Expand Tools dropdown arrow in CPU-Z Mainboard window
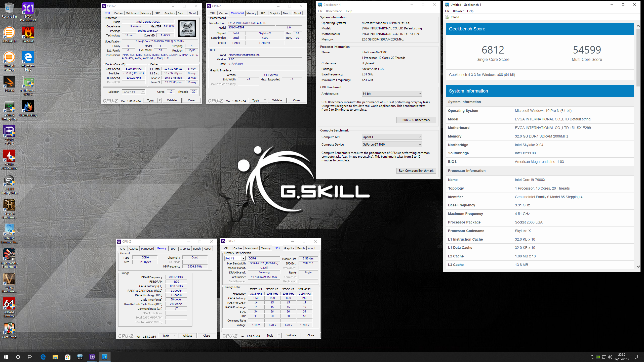The image size is (644, 362). [x=265, y=100]
